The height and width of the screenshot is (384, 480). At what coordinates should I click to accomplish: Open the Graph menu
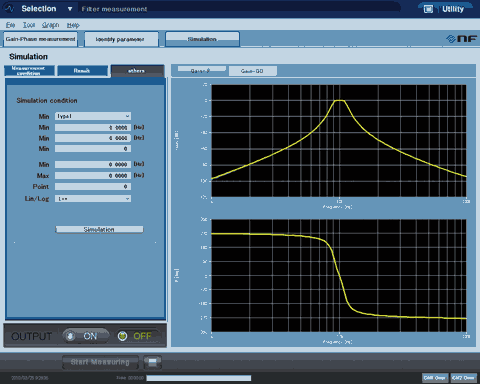50,25
